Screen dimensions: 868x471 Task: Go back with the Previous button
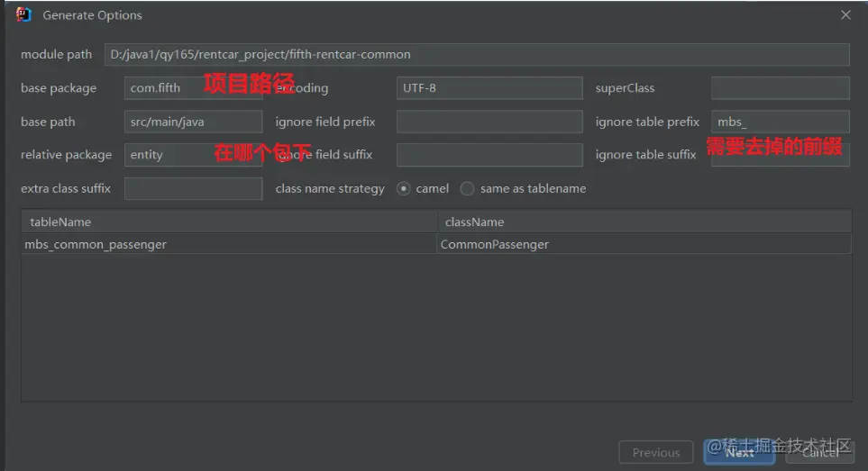click(x=656, y=452)
